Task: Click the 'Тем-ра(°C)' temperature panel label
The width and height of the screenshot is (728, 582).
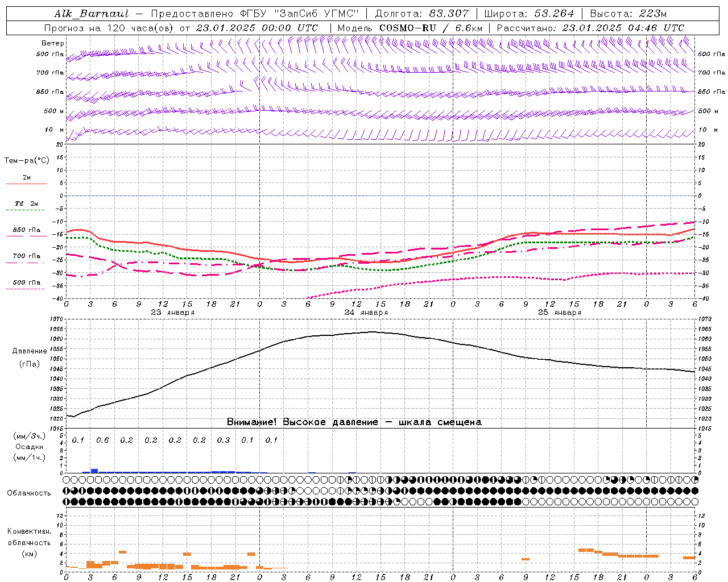Action: pyautogui.click(x=27, y=161)
